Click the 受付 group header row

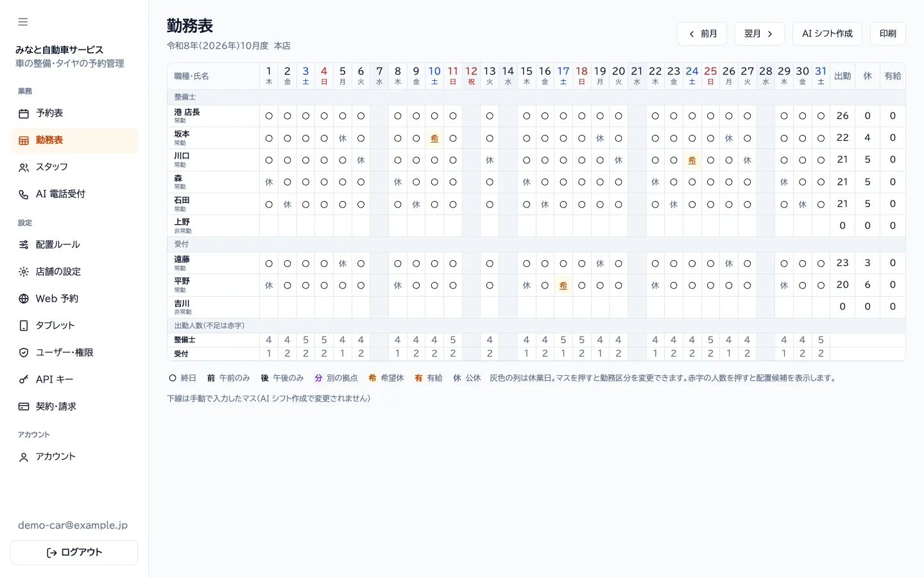(536, 245)
